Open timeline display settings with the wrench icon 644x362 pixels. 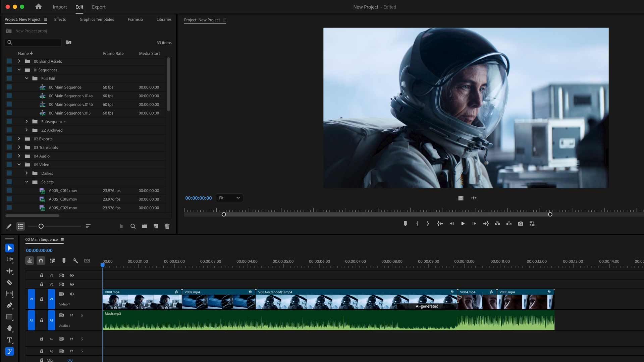coord(76,261)
